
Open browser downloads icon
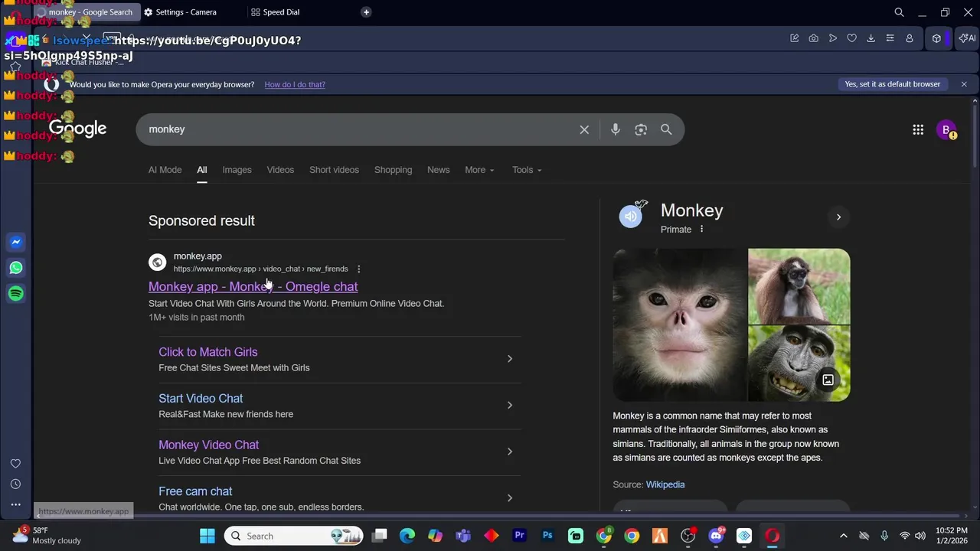click(871, 38)
